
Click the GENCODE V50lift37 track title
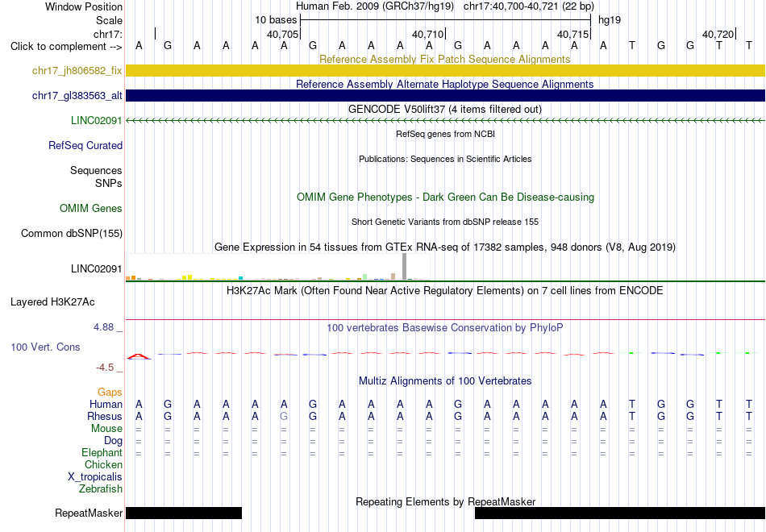coord(445,109)
